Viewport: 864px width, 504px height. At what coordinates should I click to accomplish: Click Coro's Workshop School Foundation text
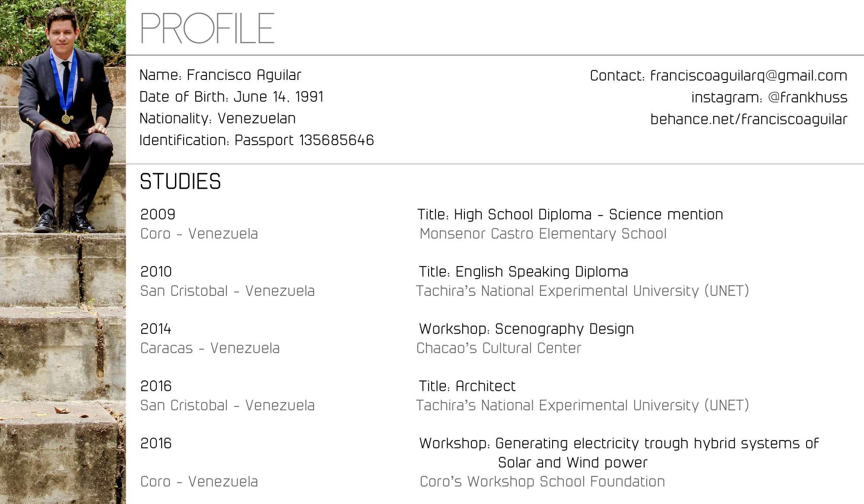[x=542, y=482]
